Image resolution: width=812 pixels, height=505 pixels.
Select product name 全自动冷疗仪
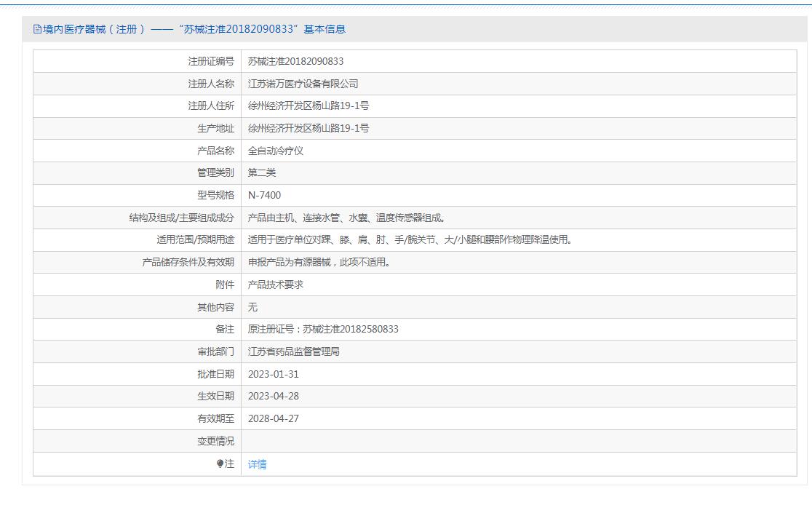click(x=276, y=151)
